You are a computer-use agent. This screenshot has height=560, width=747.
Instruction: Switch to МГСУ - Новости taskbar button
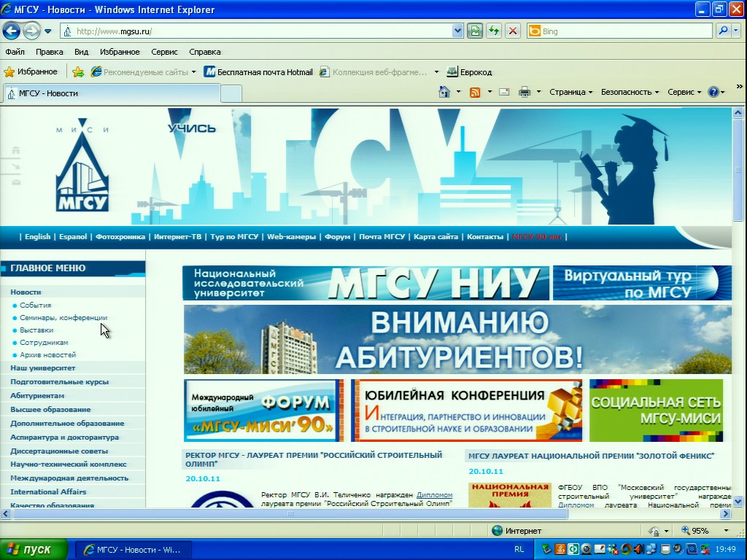click(133, 550)
